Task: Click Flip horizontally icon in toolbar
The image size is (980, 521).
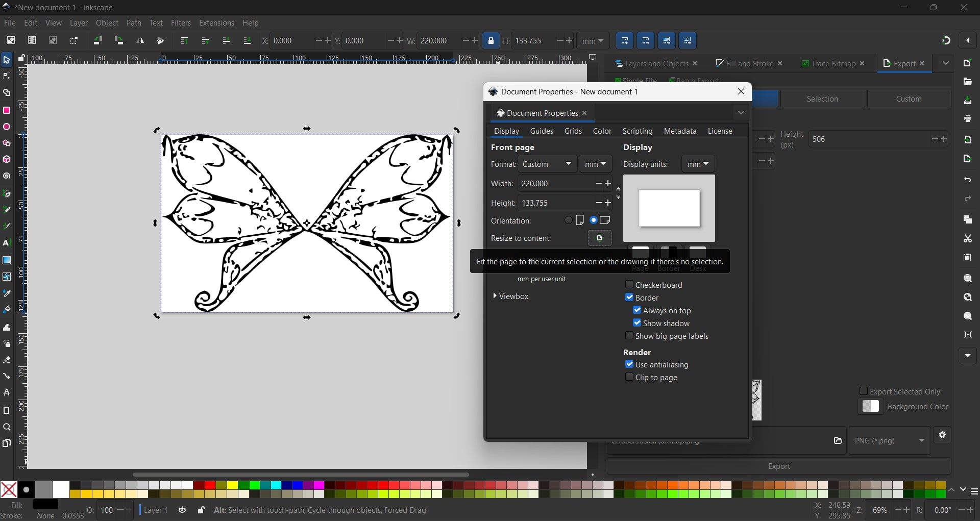Action: point(140,41)
